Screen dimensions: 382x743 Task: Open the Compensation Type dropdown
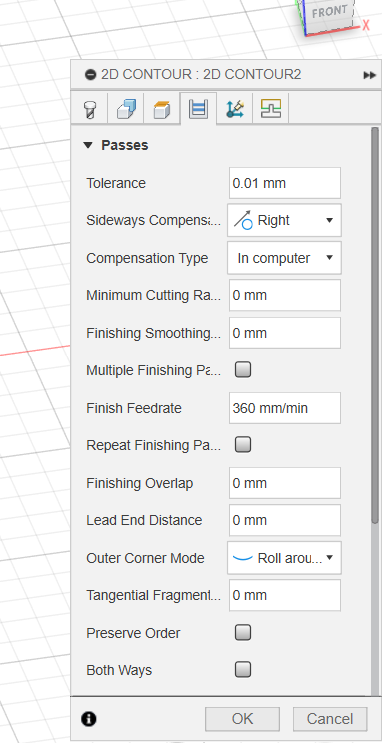pos(284,258)
